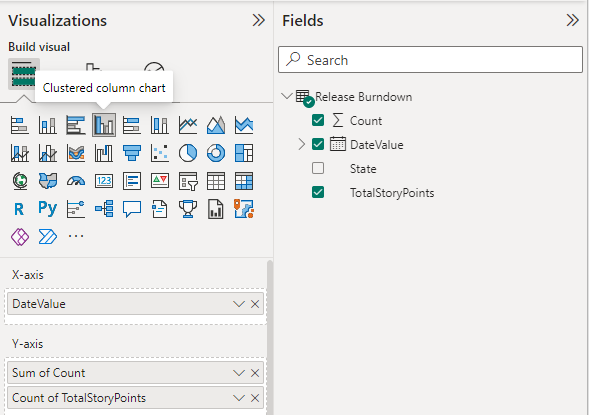This screenshot has height=415, width=589.
Task: Select the Stacked bar chart visual
Action: click(20, 125)
